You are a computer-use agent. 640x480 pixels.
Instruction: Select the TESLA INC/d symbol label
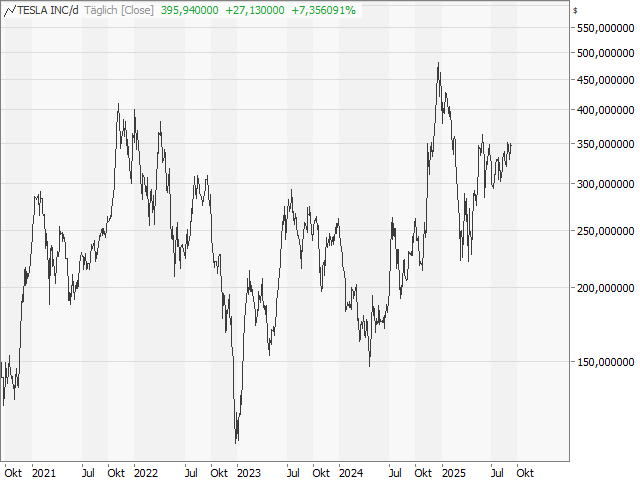[48, 11]
